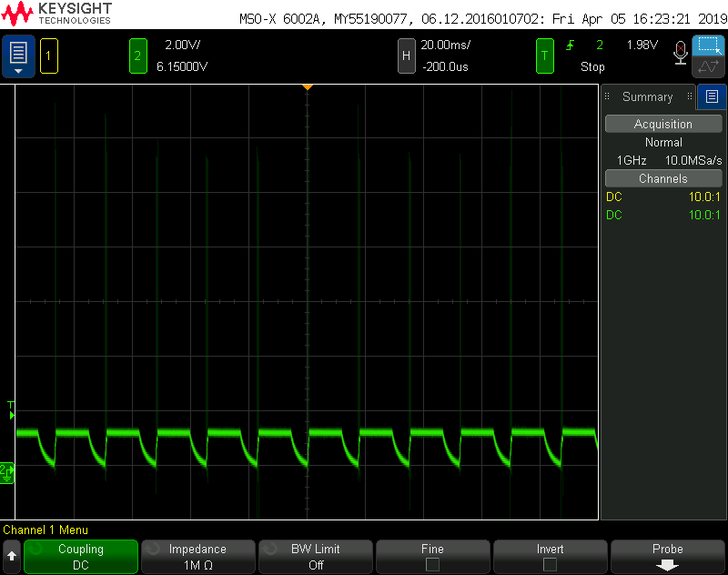Screen dimensions: 728x575
Task: Open the trigger T settings button
Action: tap(544, 56)
